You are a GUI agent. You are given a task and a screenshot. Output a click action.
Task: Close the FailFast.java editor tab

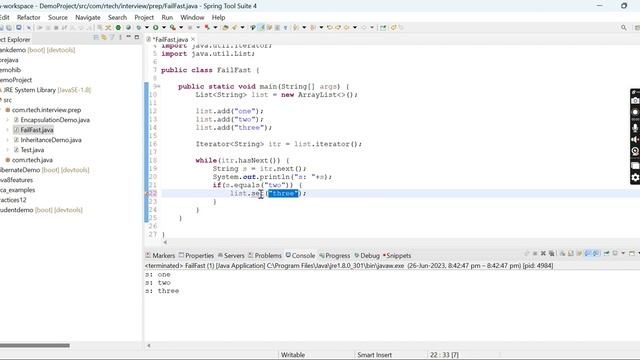[193, 39]
